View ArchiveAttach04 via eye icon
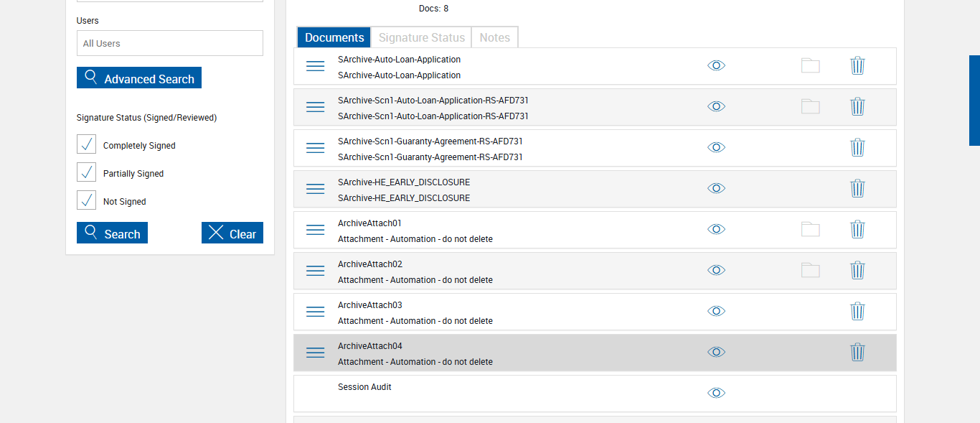 coord(717,352)
